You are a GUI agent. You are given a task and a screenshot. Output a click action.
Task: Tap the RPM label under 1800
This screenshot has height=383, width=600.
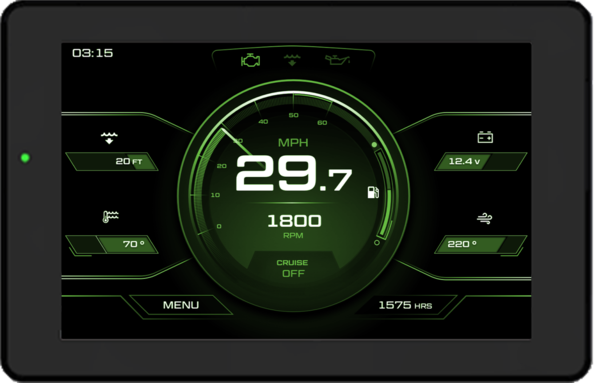293,235
